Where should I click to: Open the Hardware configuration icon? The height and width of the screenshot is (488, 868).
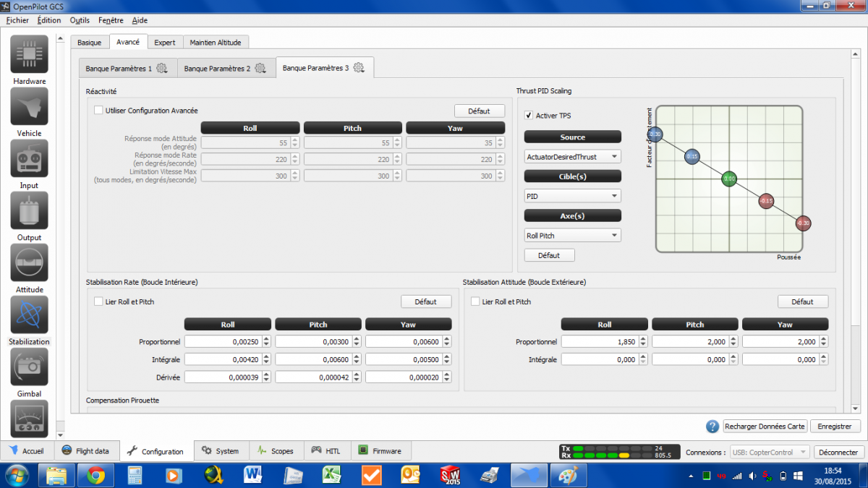pyautogui.click(x=29, y=54)
